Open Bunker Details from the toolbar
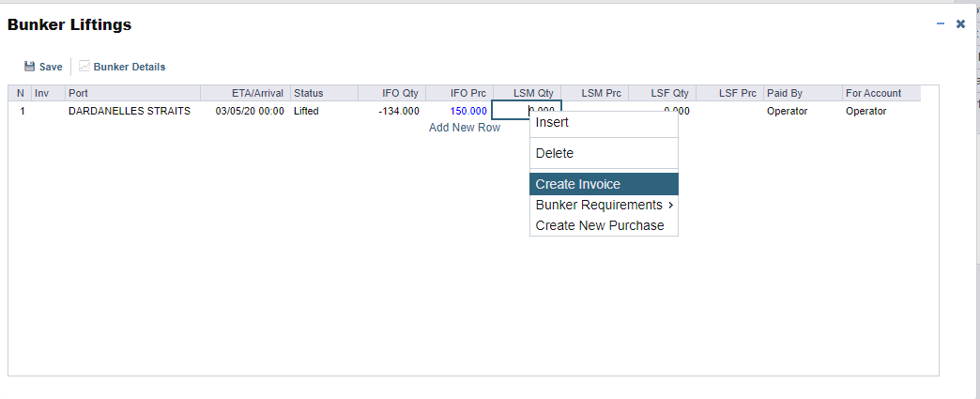This screenshot has width=980, height=399. (x=129, y=67)
